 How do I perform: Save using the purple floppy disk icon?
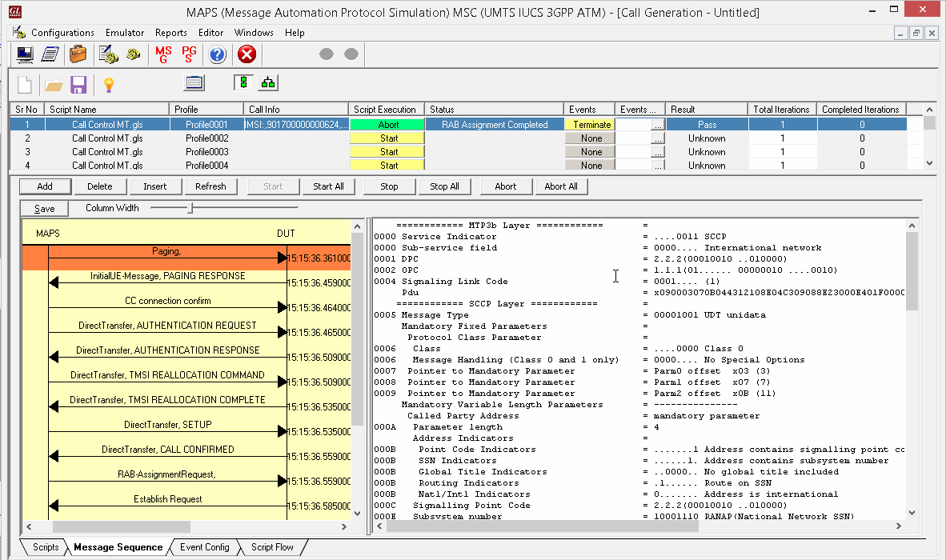coord(78,84)
